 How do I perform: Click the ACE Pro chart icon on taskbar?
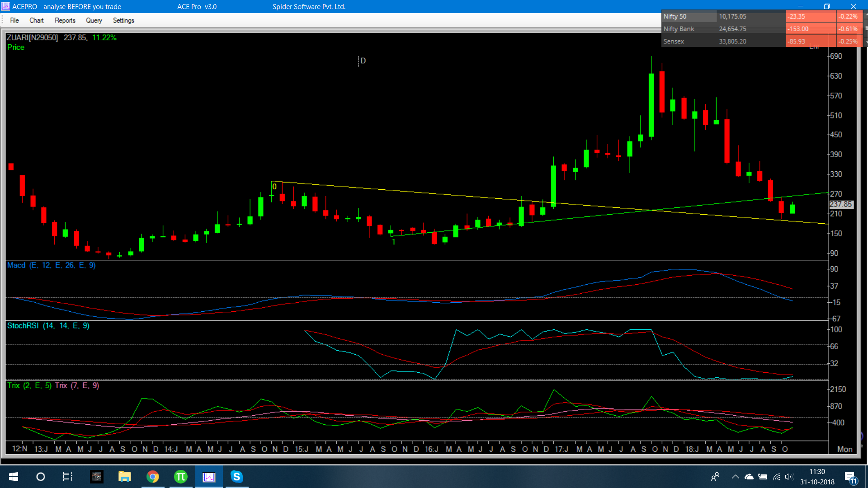[209, 477]
